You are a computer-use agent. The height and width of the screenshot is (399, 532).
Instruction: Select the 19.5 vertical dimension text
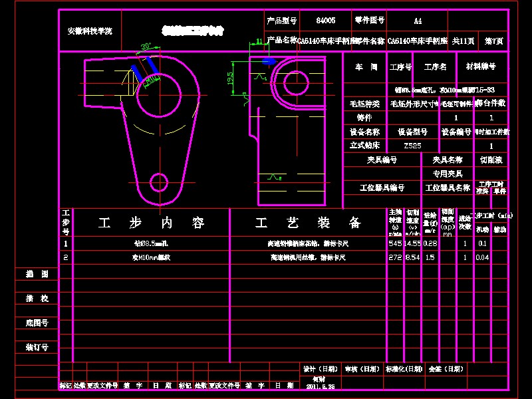pyautogui.click(x=229, y=78)
